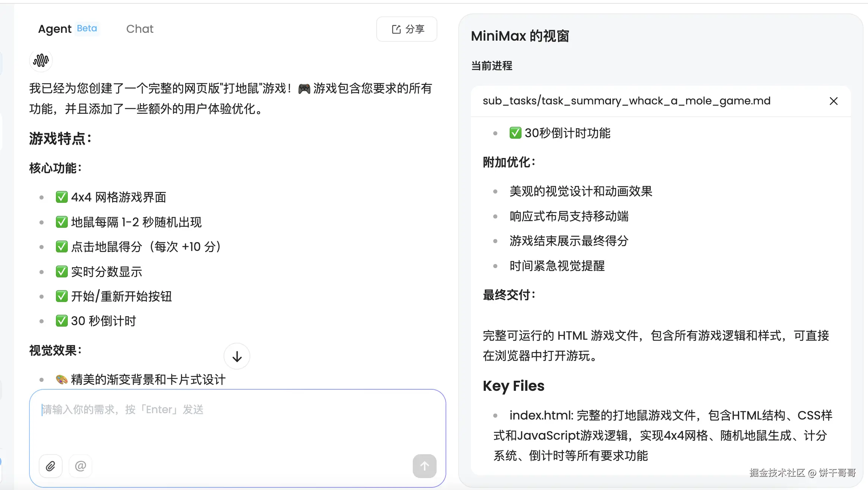Click the 当前进程 section heading

tap(492, 66)
